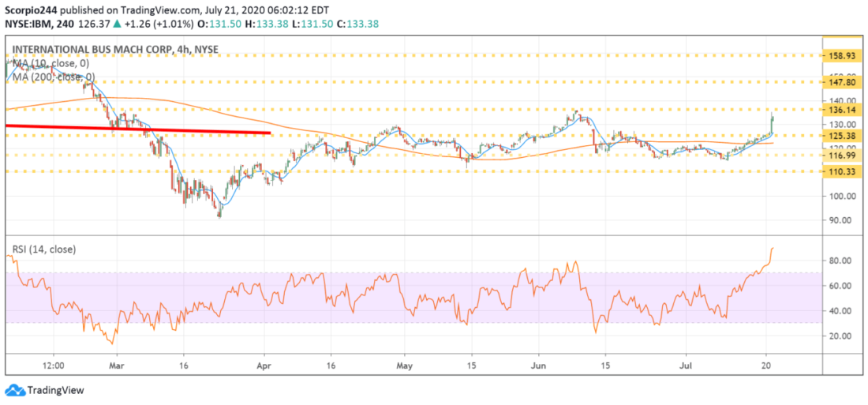Click the May date label on time axis
868x405 pixels.
click(405, 366)
